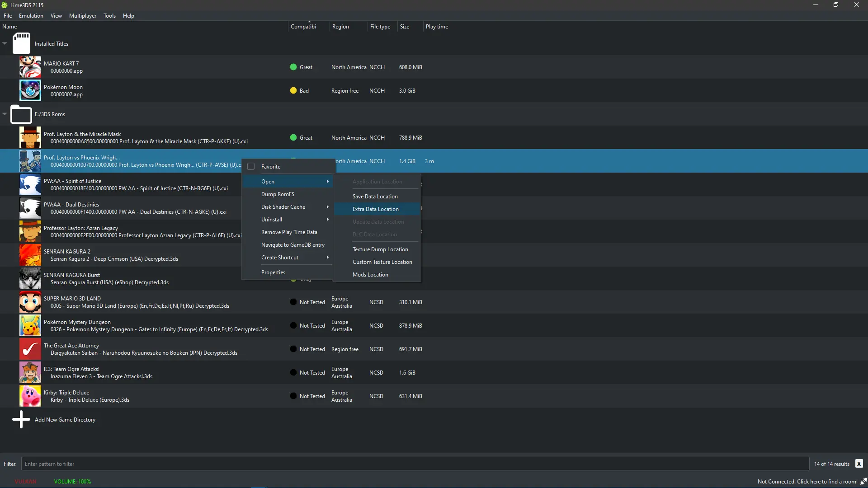868x488 pixels.
Task: Click the VOLUME: 100% status button
Action: pyautogui.click(x=72, y=481)
